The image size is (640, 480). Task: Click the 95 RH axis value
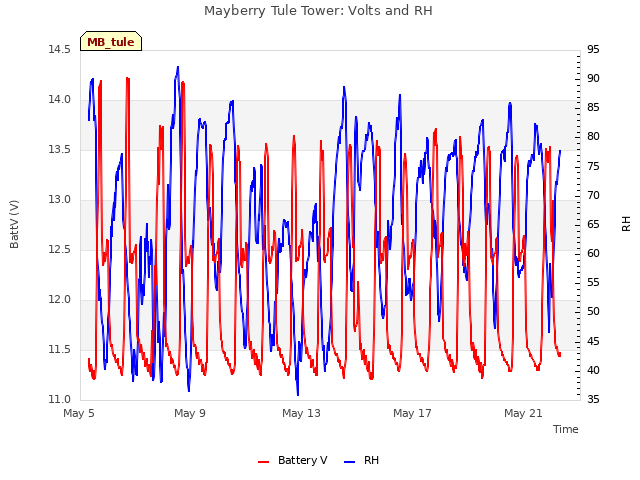(593, 49)
